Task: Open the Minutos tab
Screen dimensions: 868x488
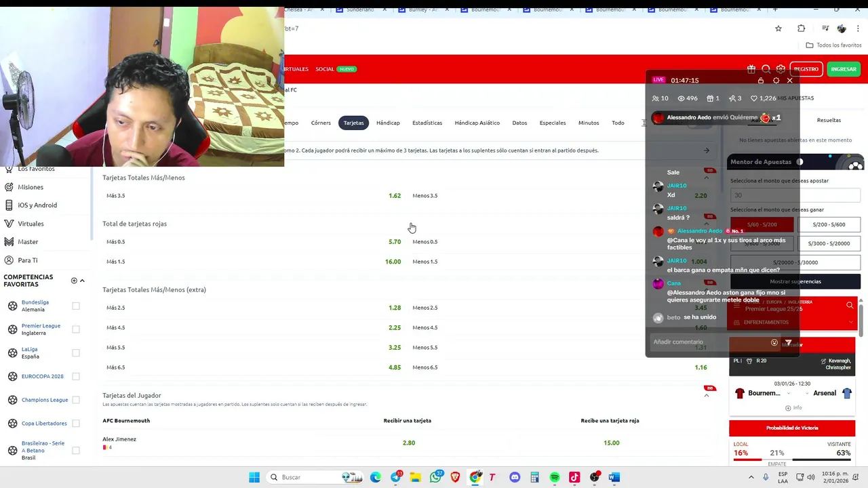Action: (x=589, y=123)
